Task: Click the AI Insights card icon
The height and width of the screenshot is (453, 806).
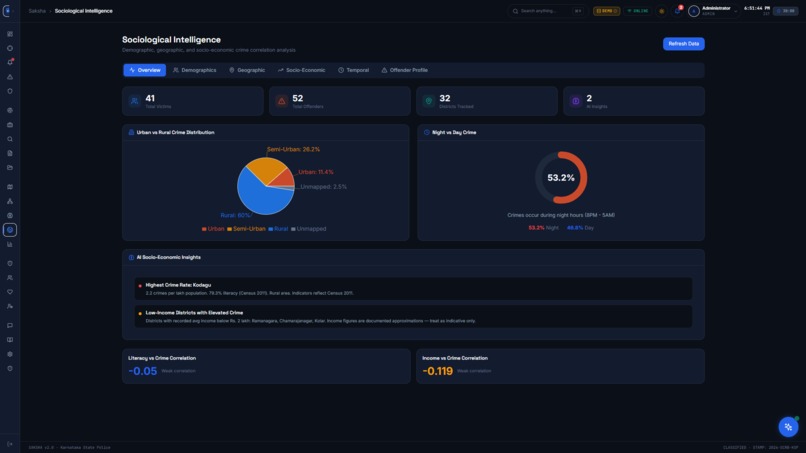Action: [x=576, y=101]
